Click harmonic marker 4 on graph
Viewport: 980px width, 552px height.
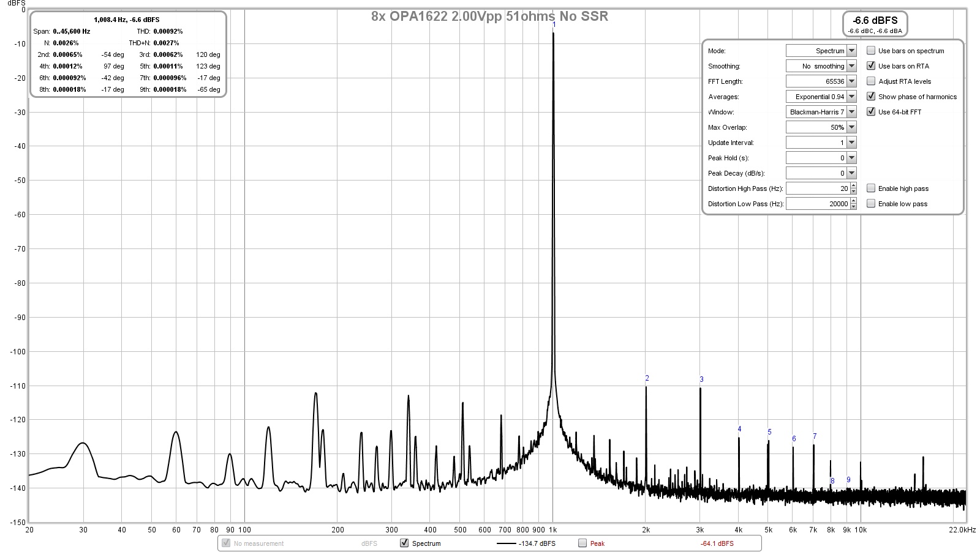(739, 429)
